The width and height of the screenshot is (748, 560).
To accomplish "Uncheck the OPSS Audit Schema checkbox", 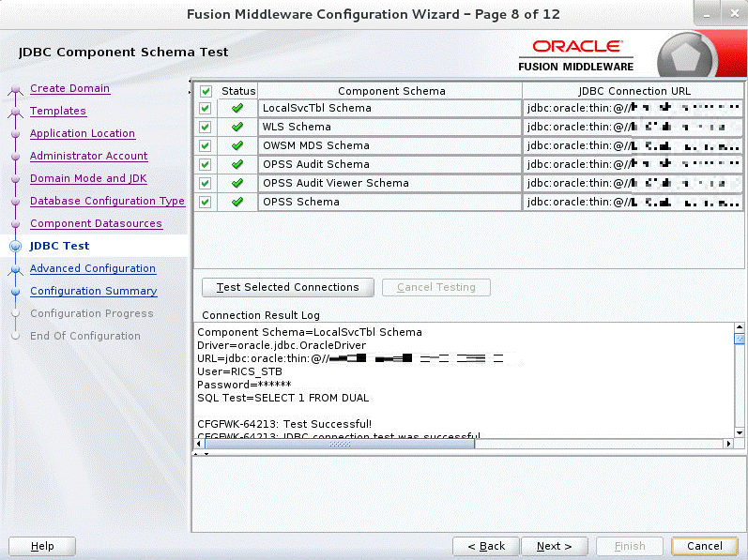I will coord(206,164).
